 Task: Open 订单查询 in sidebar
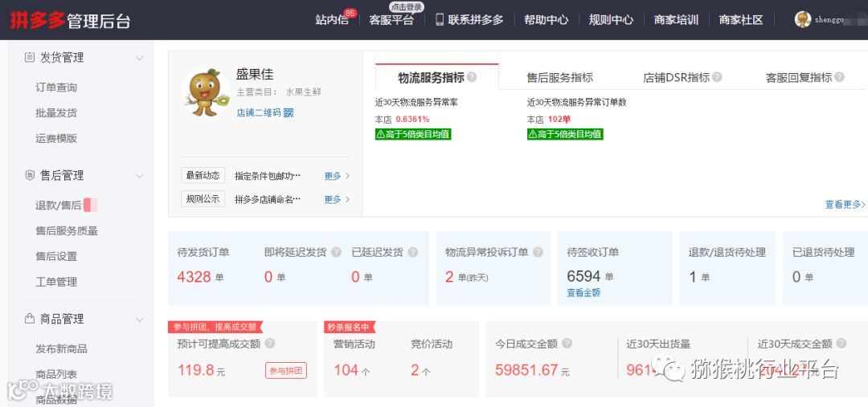click(56, 88)
